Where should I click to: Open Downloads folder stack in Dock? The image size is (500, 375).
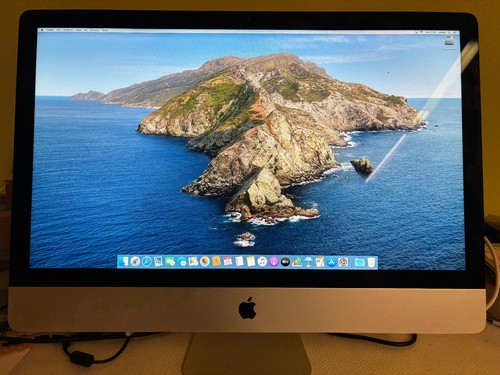[x=360, y=262]
